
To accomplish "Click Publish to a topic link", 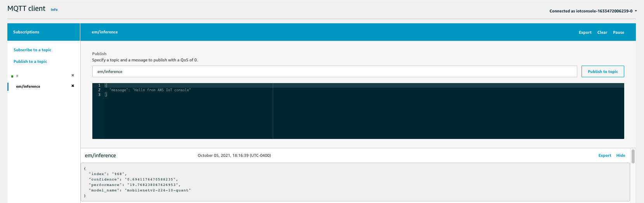I will tap(30, 61).
